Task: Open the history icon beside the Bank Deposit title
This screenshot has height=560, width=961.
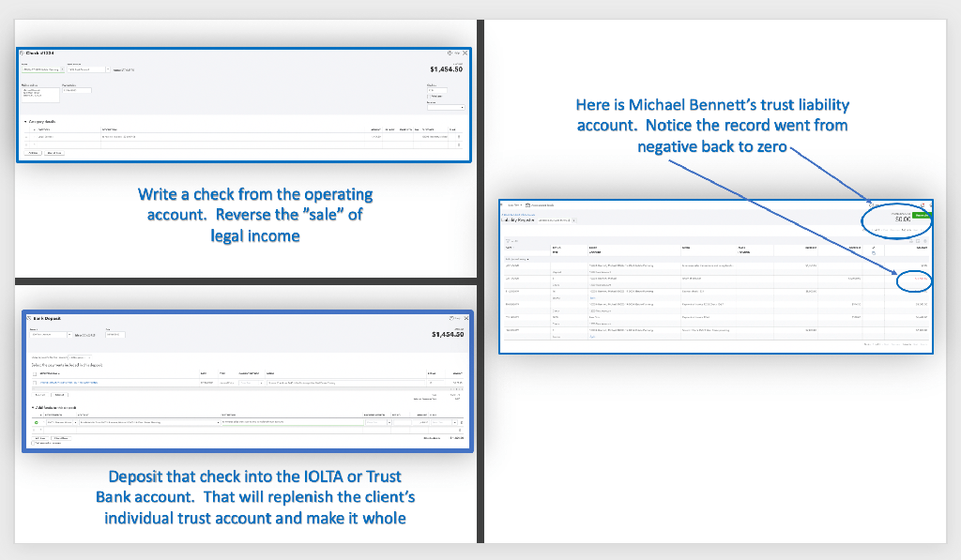Action: [29, 318]
